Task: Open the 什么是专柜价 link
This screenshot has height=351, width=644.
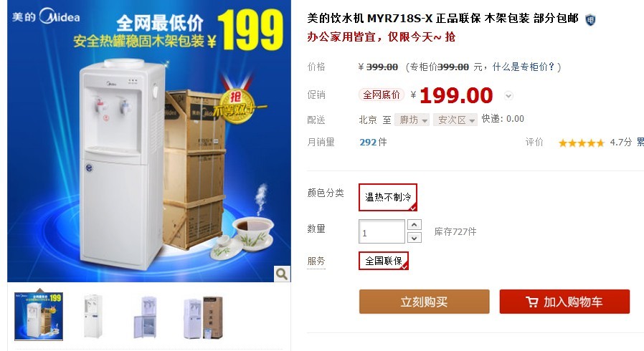Action: [x=523, y=67]
